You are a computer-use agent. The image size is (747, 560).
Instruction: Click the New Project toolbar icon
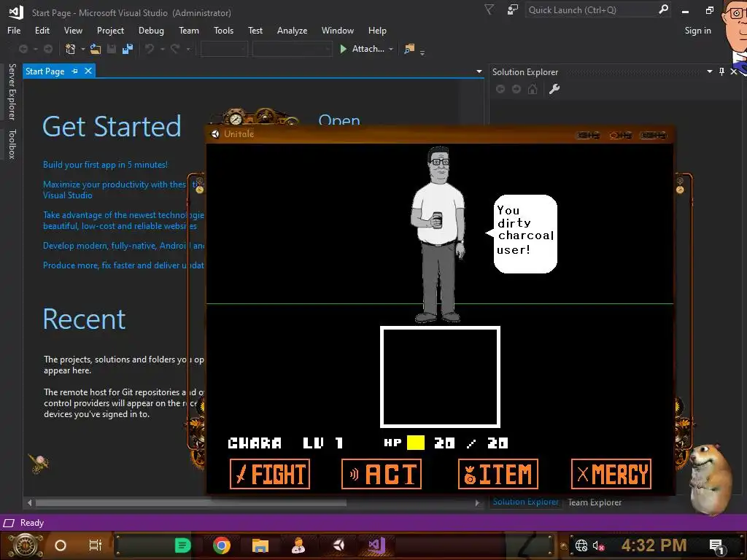pyautogui.click(x=70, y=49)
